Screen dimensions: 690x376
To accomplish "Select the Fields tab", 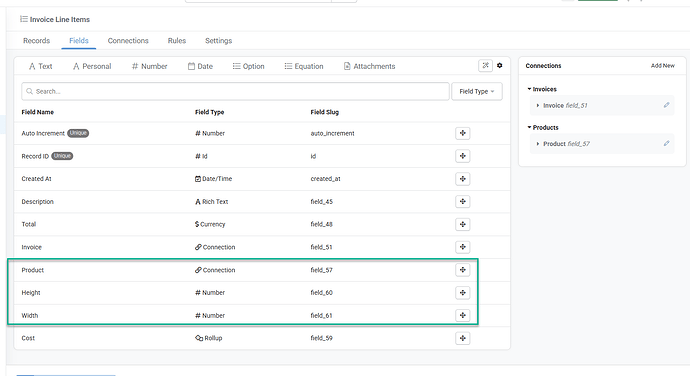I will pyautogui.click(x=79, y=41).
